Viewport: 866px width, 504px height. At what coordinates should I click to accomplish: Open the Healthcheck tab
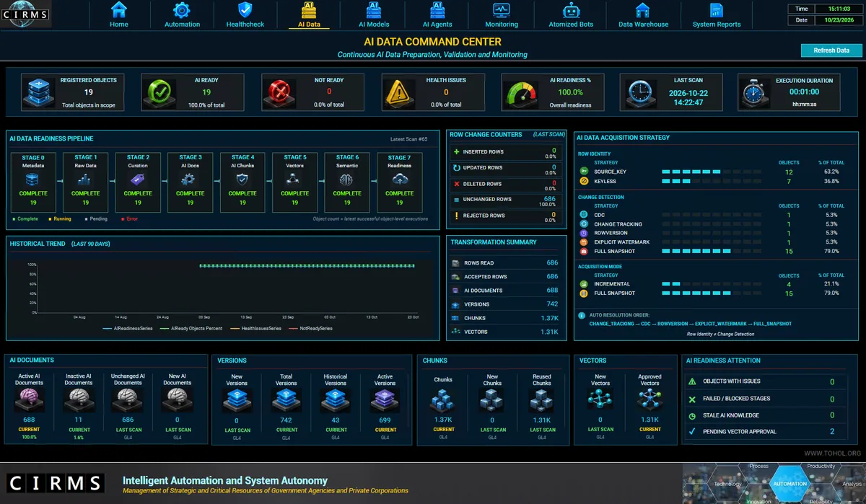click(x=245, y=14)
